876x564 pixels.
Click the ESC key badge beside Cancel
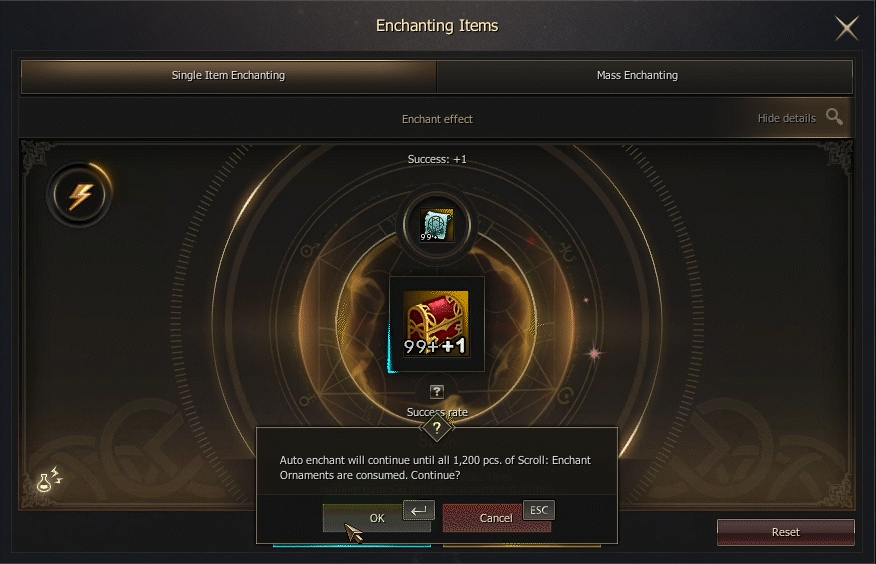[x=539, y=510]
